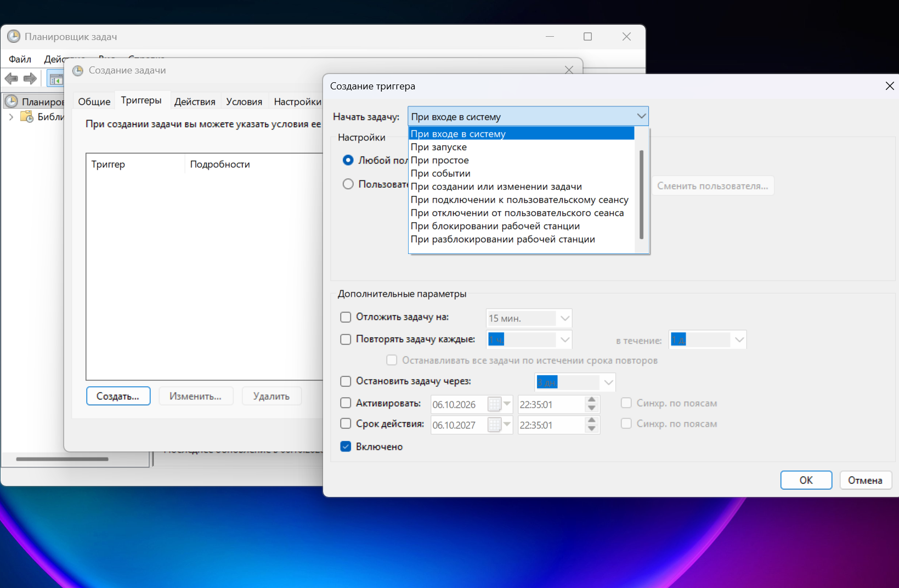Switch to the Условия tab

tap(244, 101)
